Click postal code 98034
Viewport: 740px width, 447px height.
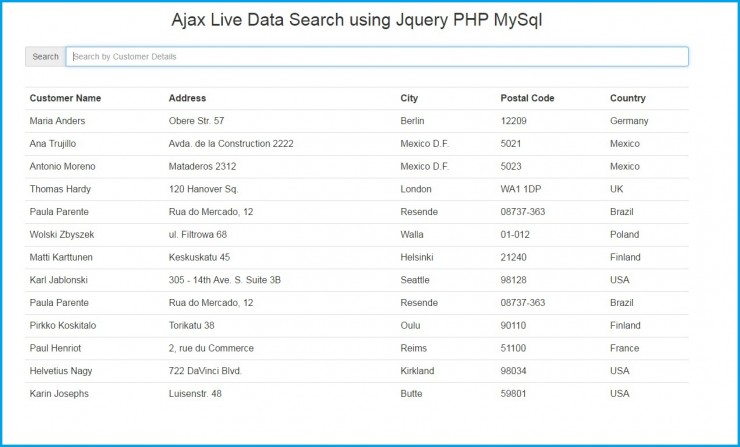[513, 371]
